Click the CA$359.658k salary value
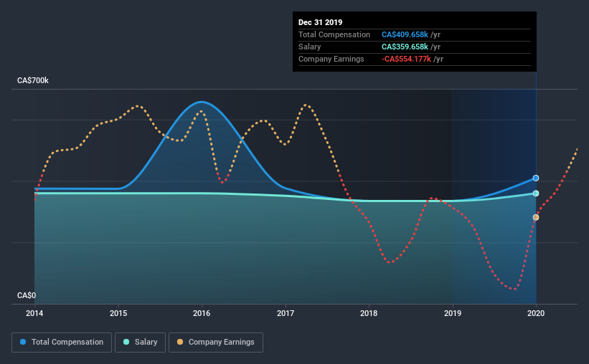Viewport: 589px width, 364px height. pyautogui.click(x=405, y=47)
